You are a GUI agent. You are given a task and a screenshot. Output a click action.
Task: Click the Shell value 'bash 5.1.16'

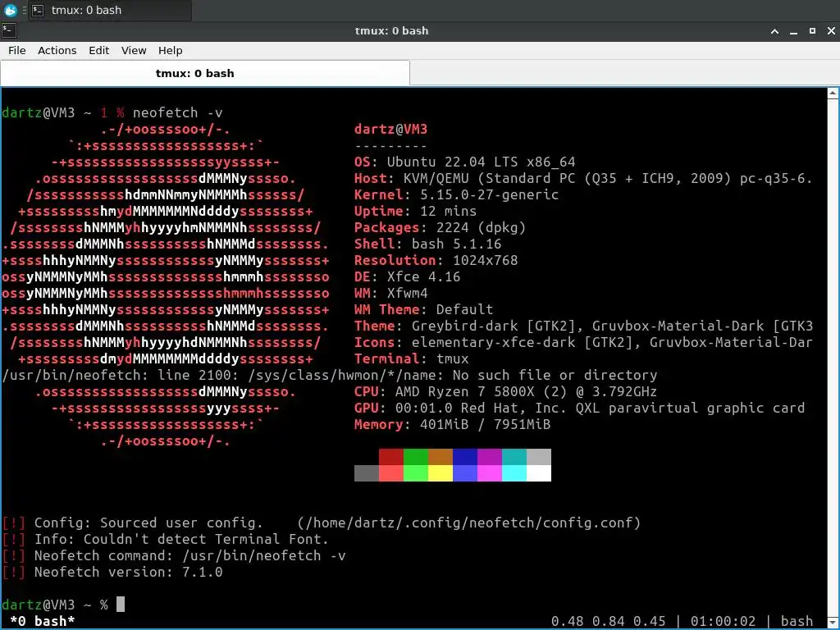456,244
